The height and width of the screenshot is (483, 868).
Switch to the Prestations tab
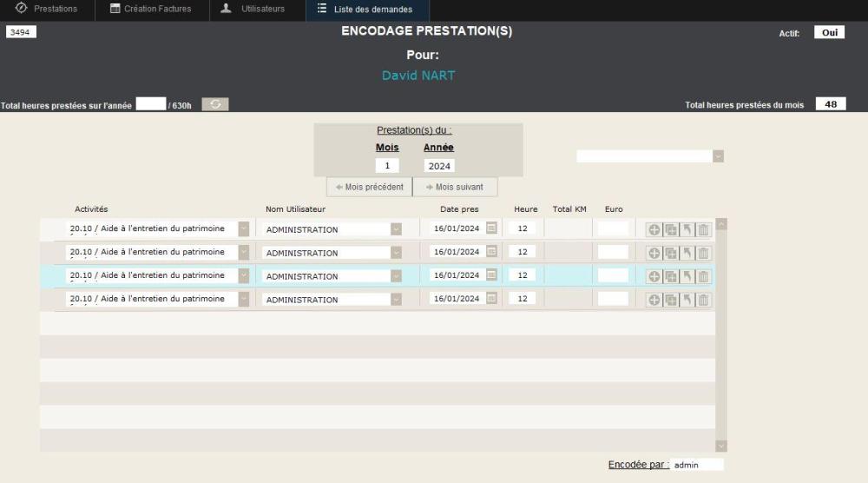47,9
